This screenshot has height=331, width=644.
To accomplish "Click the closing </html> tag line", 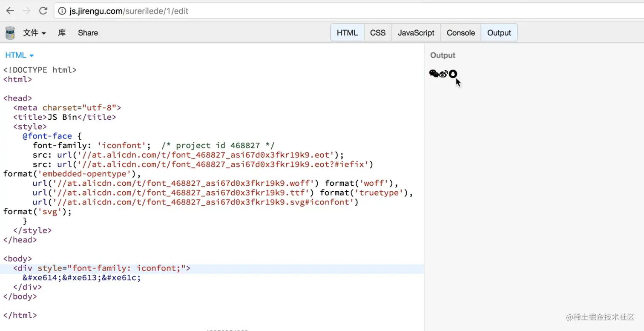I will (20, 316).
